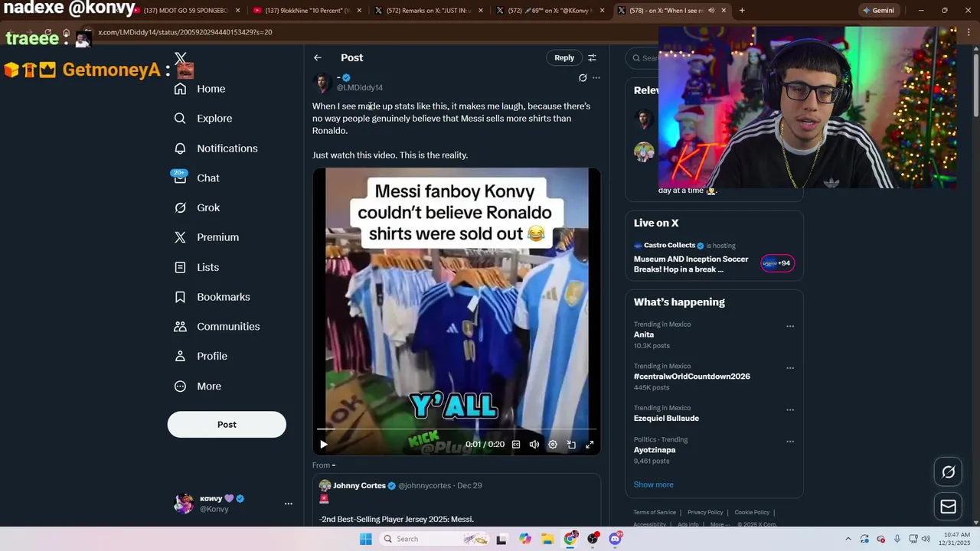Click the browser address bar URL
Image resolution: width=980 pixels, height=551 pixels.
pyautogui.click(x=185, y=32)
